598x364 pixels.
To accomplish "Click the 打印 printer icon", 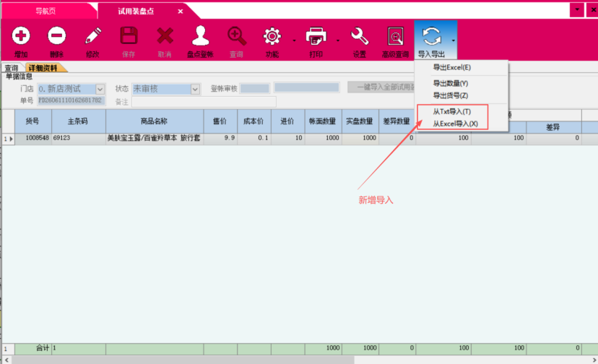I will pos(316,36).
